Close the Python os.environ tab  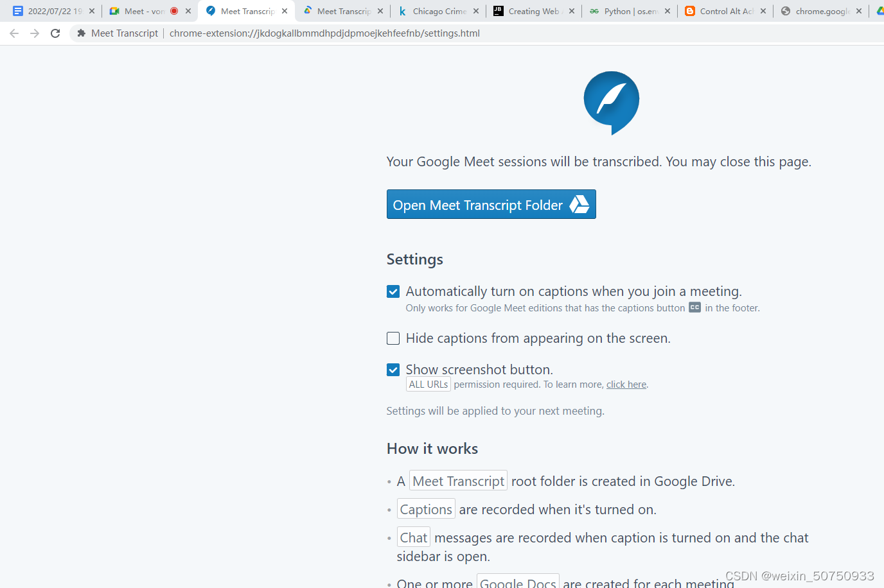tap(667, 11)
